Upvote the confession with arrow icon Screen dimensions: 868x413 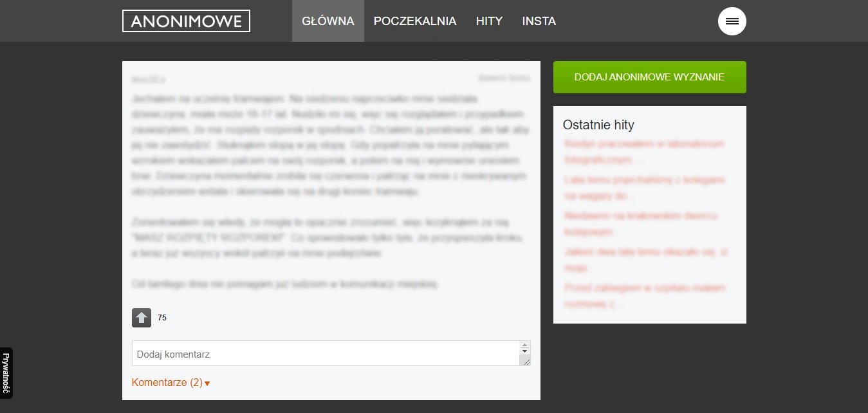(142, 318)
